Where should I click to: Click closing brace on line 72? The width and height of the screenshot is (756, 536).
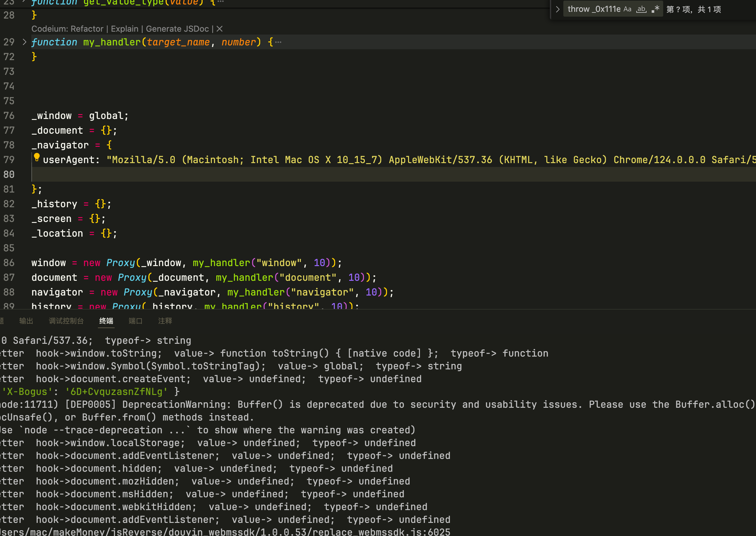click(x=34, y=57)
